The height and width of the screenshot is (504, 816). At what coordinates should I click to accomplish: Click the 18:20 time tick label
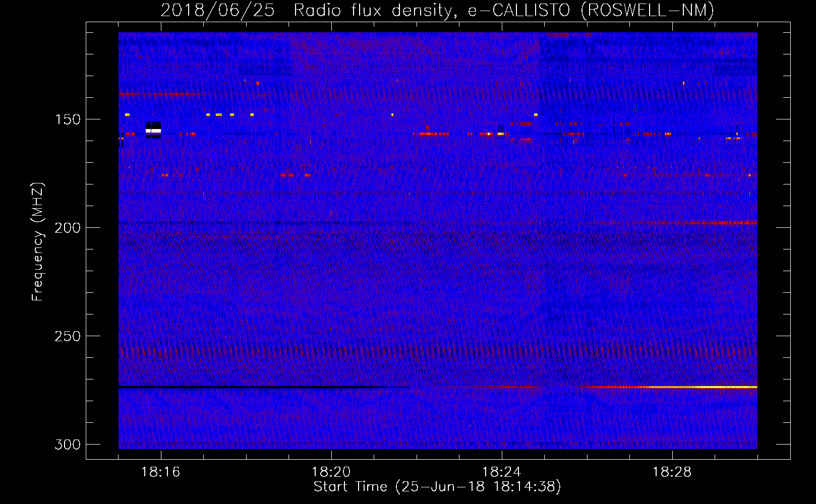point(331,472)
